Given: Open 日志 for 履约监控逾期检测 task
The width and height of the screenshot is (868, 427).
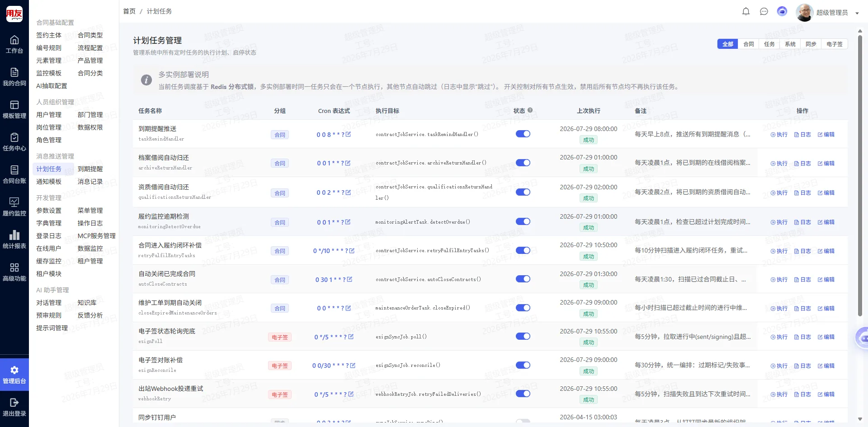Looking at the screenshot, I should (802, 222).
